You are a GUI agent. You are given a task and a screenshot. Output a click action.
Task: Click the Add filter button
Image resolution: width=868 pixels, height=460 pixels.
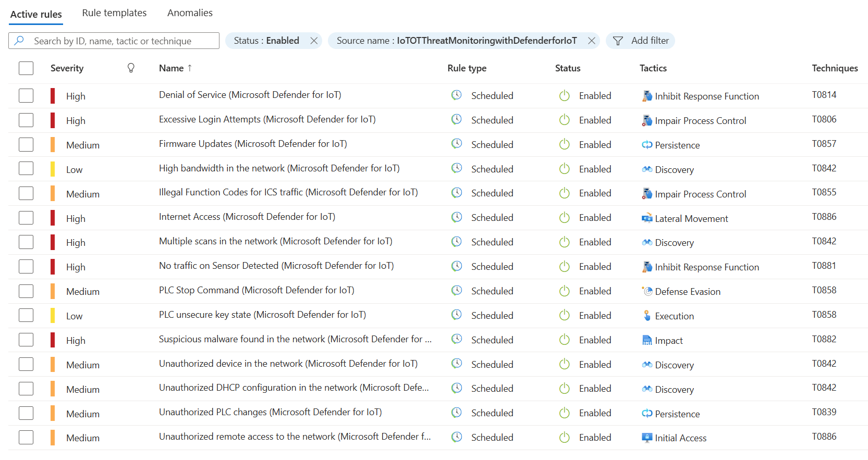(x=640, y=41)
